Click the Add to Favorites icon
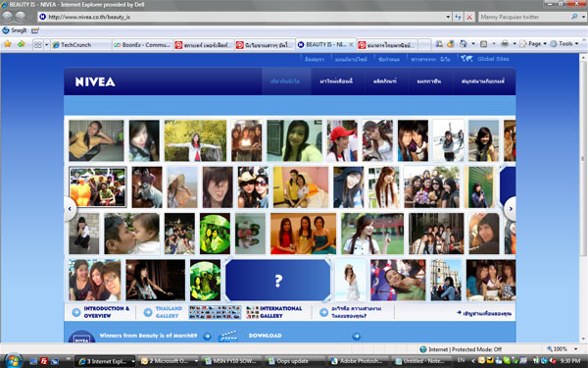The width and height of the screenshot is (588, 368). click(x=21, y=44)
